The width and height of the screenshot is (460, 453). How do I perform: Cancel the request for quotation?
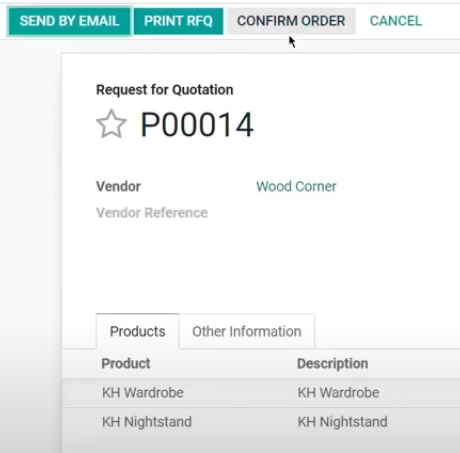[396, 21]
